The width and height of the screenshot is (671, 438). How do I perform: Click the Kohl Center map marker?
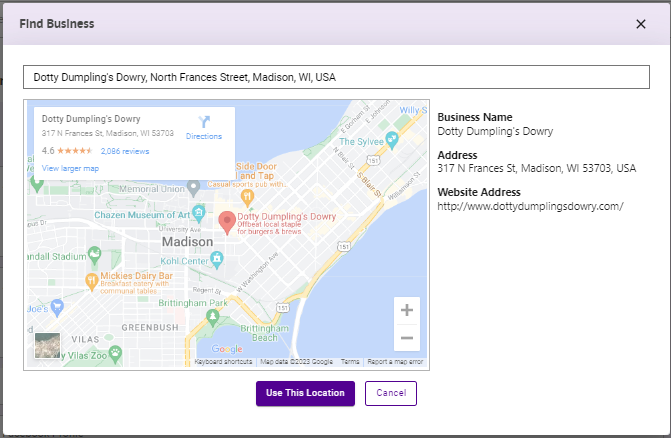point(217,260)
